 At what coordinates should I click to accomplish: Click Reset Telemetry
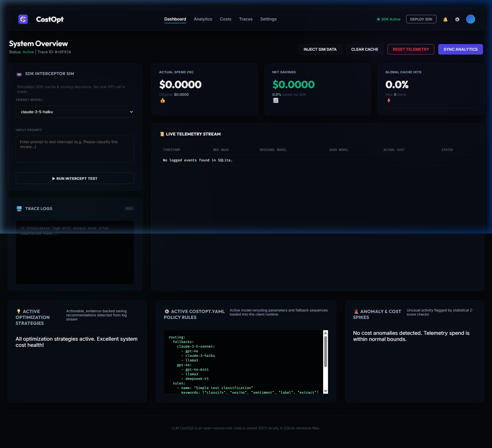coord(411,49)
